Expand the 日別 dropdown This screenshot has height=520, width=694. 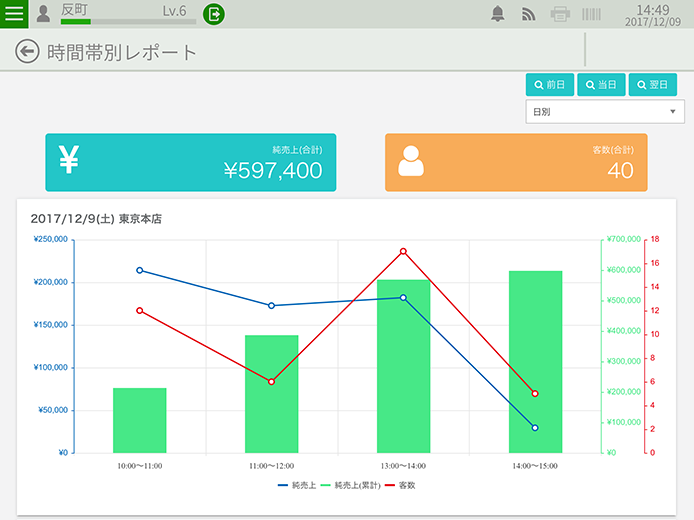pos(604,112)
